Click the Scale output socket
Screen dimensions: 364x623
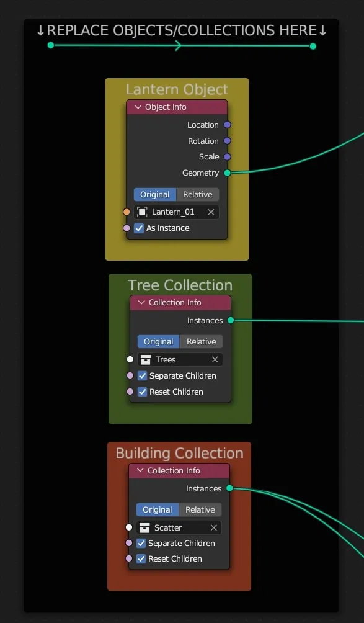[228, 157]
